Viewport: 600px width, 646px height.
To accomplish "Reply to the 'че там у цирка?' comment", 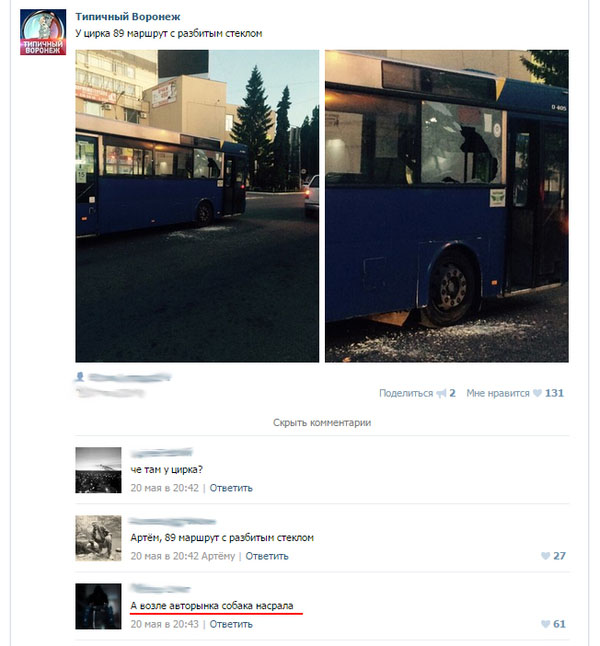I will (231, 488).
